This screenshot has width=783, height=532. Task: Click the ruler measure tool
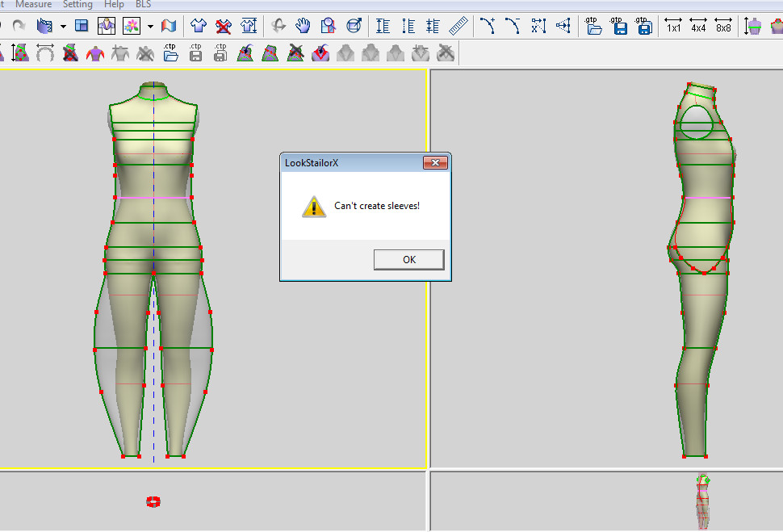coord(458,27)
